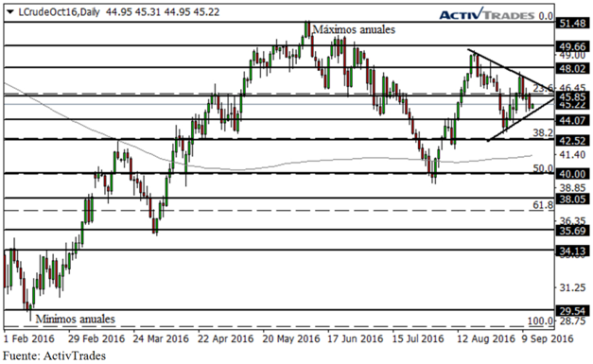
Task: Click the 38.2 Fibonacci level label
Action: pos(543,132)
